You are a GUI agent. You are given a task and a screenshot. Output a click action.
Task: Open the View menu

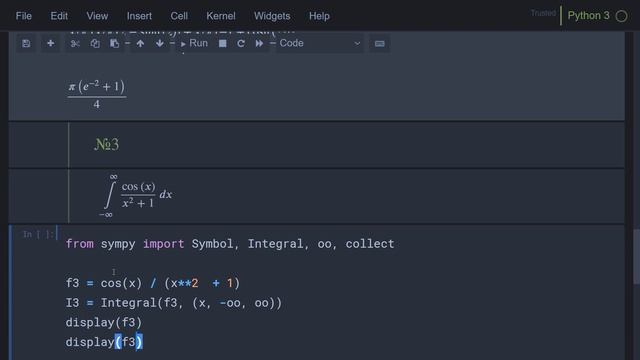click(x=97, y=16)
